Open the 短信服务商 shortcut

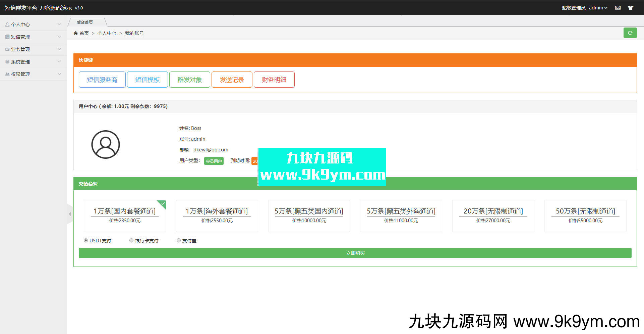(x=102, y=80)
